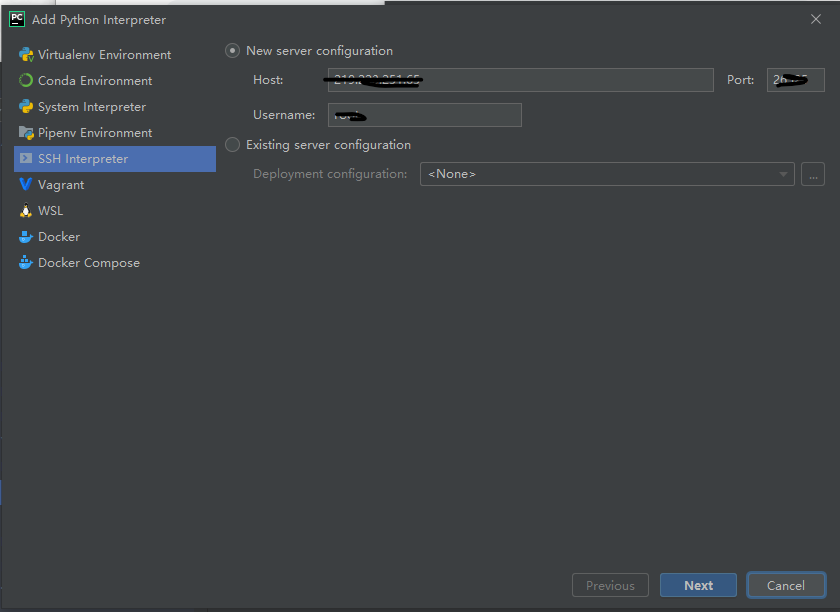Pick the Docker Compose interpreter option
The width and height of the screenshot is (840, 612).
pos(115,263)
